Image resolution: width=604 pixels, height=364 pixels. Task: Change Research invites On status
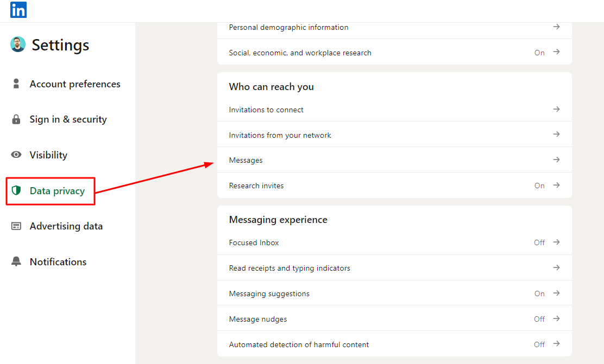pyautogui.click(x=539, y=186)
